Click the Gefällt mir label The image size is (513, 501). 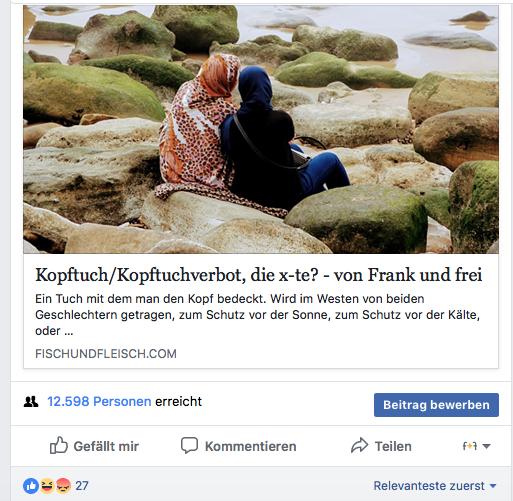106,446
